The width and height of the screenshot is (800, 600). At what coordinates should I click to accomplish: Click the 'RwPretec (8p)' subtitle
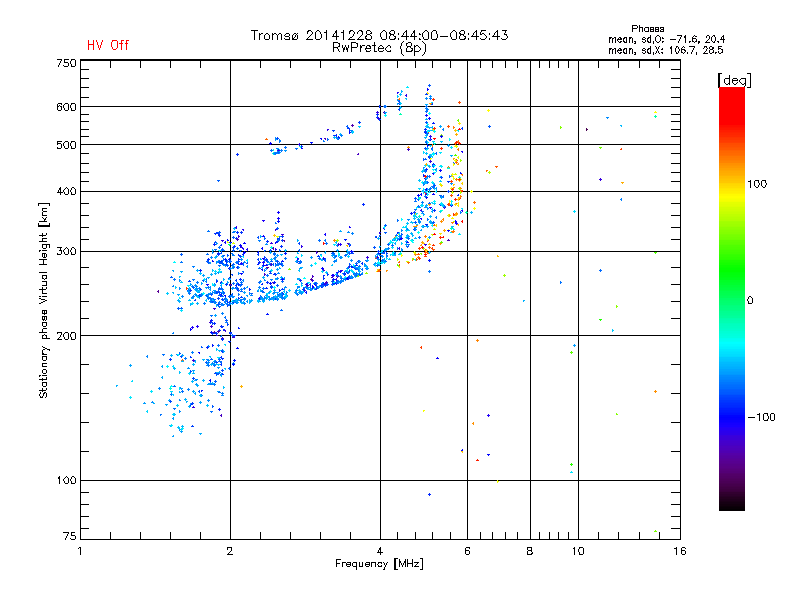tap(379, 48)
